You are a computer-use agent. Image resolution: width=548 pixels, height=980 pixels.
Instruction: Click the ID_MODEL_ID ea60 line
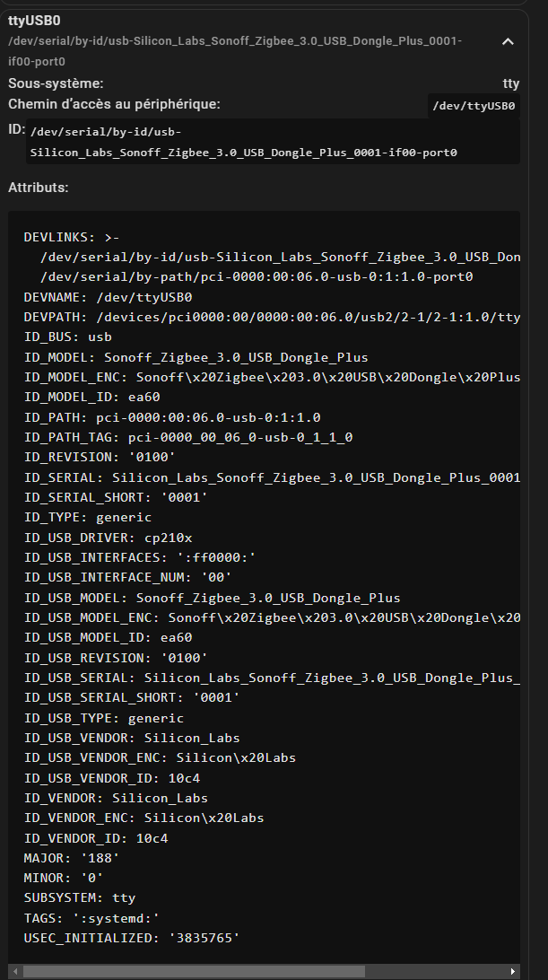[x=91, y=397]
